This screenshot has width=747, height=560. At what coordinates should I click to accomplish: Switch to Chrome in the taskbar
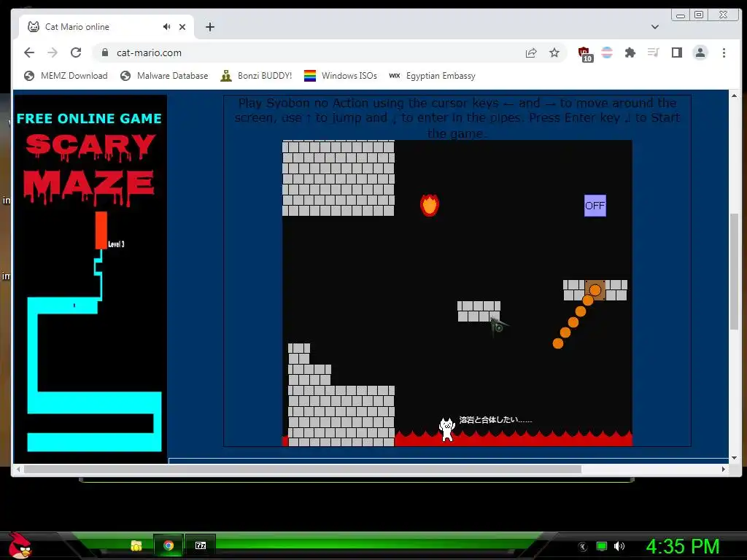point(169,545)
